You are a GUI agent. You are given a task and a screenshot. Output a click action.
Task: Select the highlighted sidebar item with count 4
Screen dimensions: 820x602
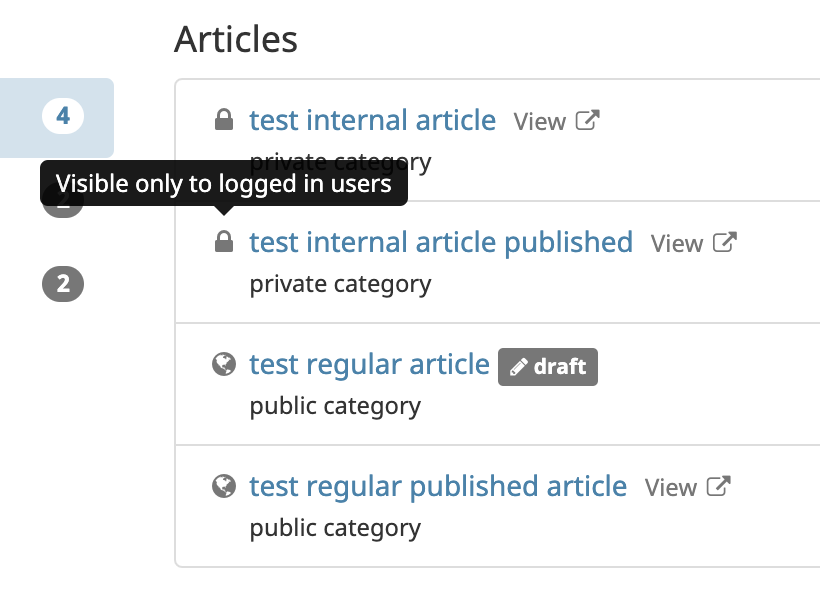(x=57, y=118)
